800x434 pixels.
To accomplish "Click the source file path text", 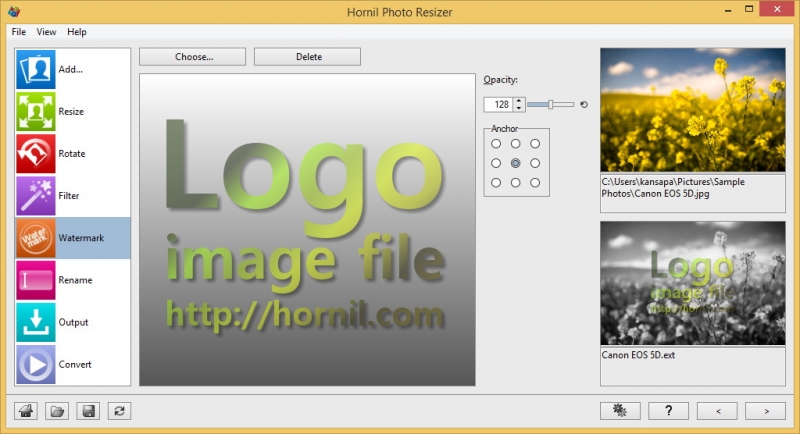I will [x=673, y=188].
